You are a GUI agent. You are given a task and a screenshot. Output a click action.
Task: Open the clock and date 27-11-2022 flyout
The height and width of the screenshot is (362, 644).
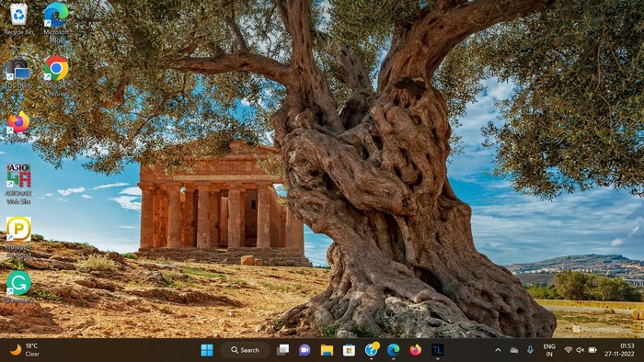coord(619,350)
